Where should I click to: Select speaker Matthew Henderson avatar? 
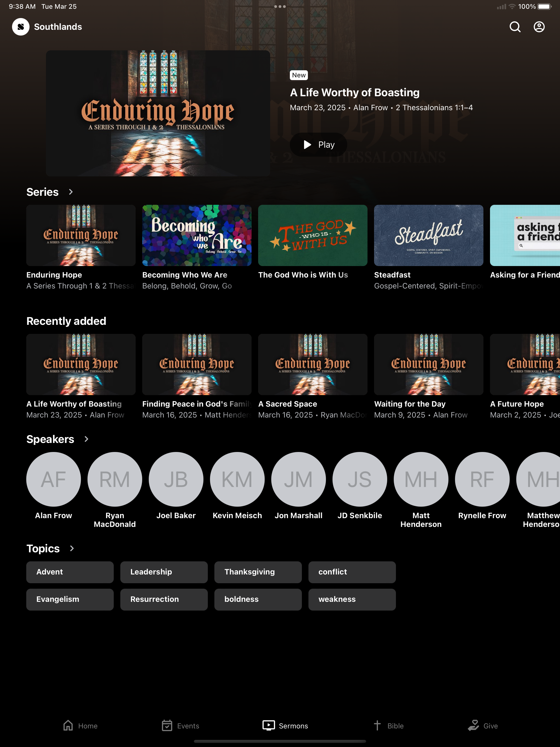538,479
